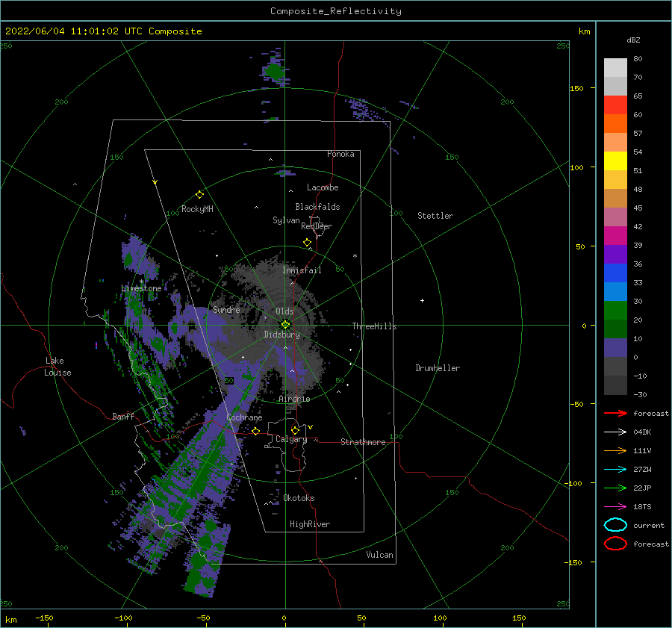Click the yellow diamond marker below RedDeer
The height and width of the screenshot is (628, 672).
click(307, 243)
